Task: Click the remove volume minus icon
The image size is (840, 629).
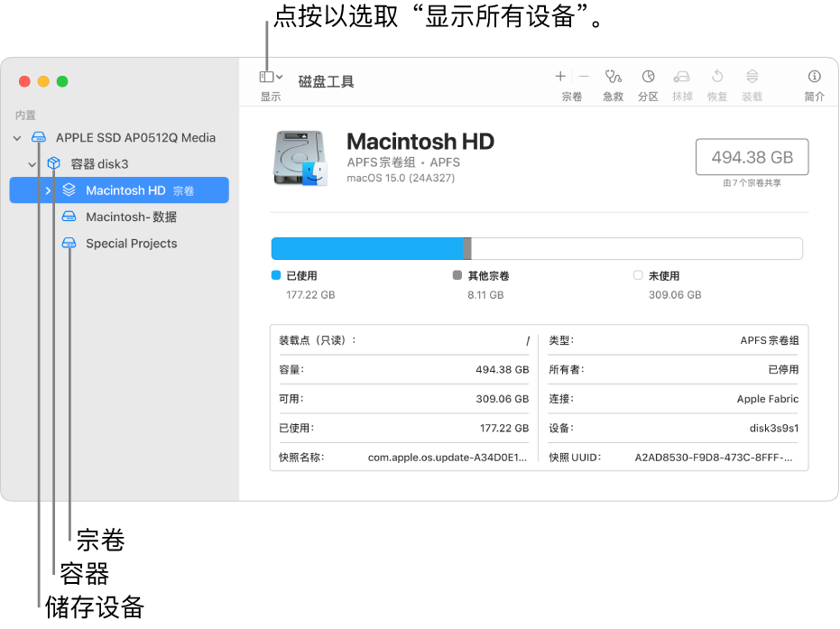Action: pyautogui.click(x=584, y=77)
